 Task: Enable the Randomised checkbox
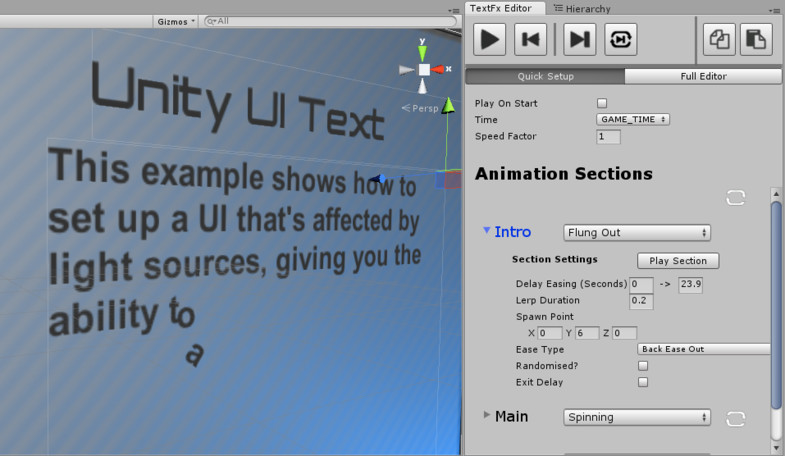(x=643, y=366)
